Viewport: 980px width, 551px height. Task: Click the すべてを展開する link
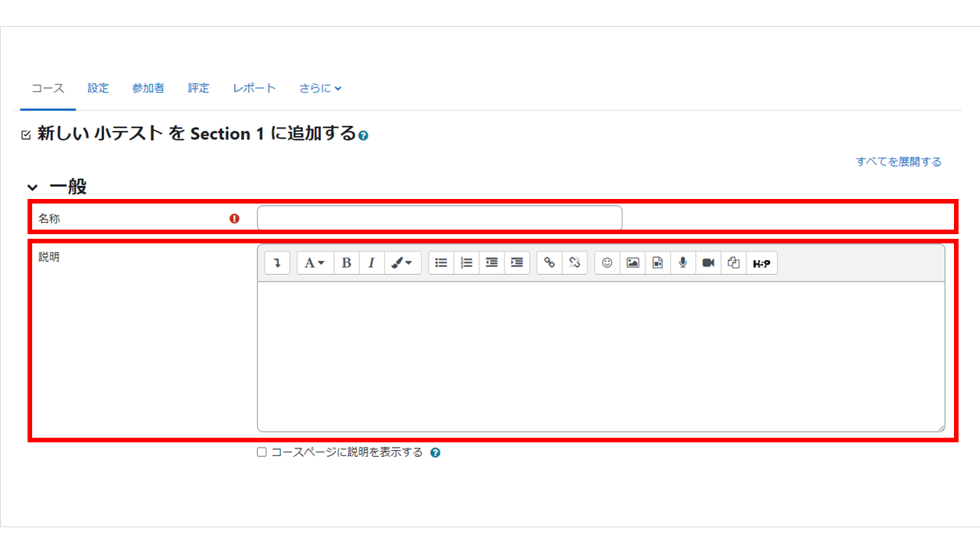point(899,161)
